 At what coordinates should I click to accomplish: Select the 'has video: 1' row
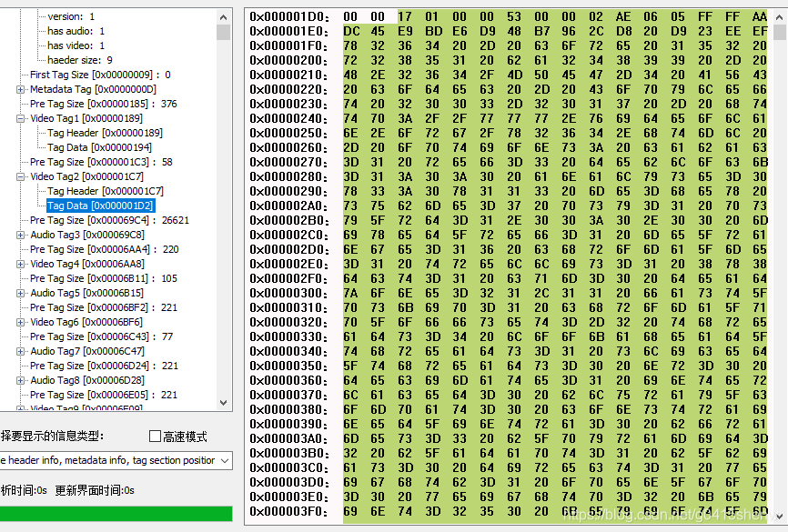click(76, 45)
